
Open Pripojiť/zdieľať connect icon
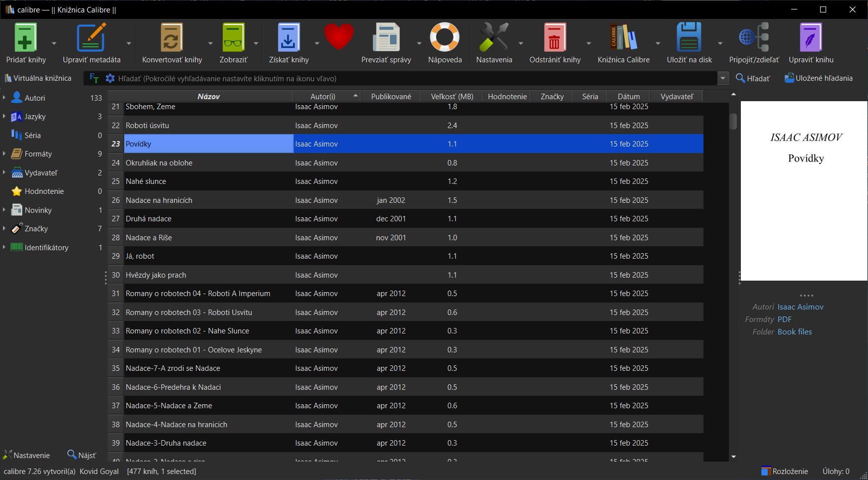click(x=753, y=38)
